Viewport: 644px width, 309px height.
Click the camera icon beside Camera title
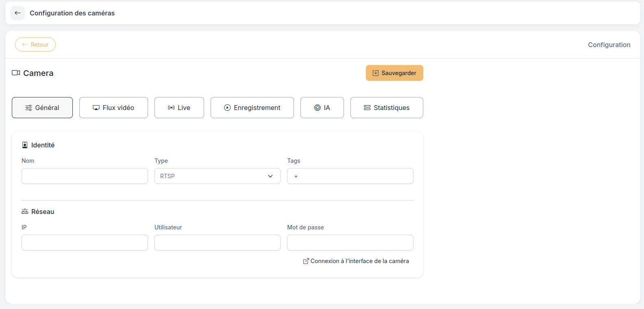point(16,73)
